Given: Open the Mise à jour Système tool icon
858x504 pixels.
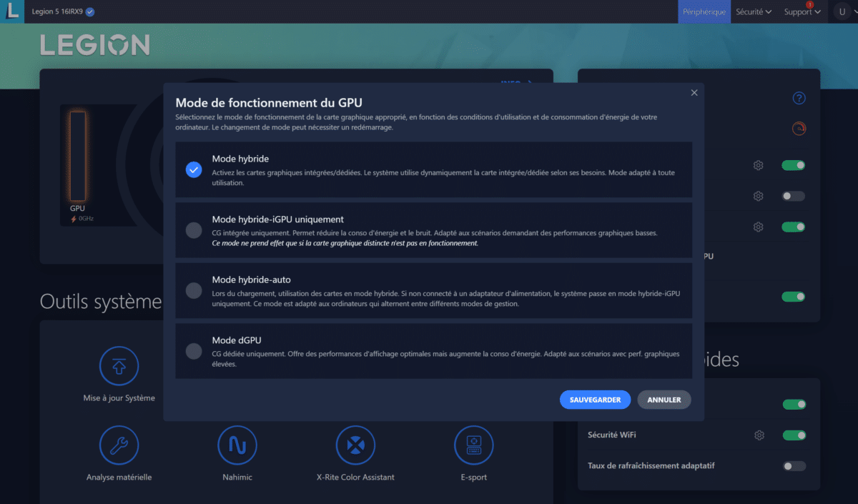Looking at the screenshot, I should click(x=119, y=367).
